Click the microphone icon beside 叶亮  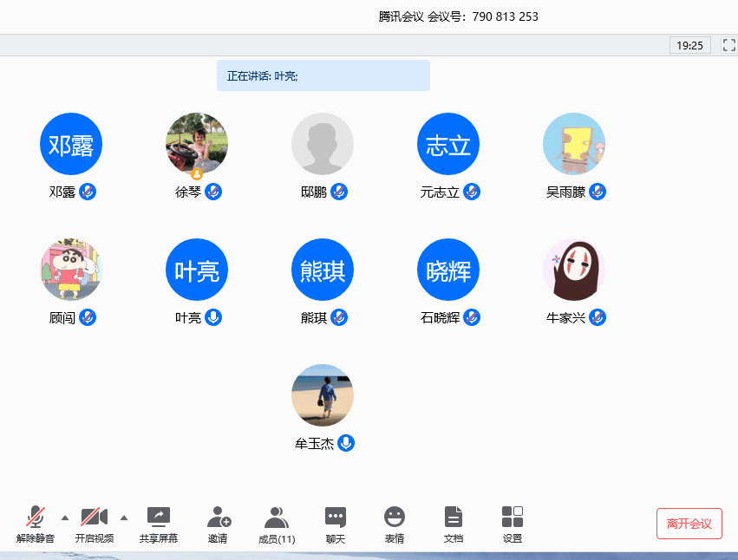click(213, 317)
